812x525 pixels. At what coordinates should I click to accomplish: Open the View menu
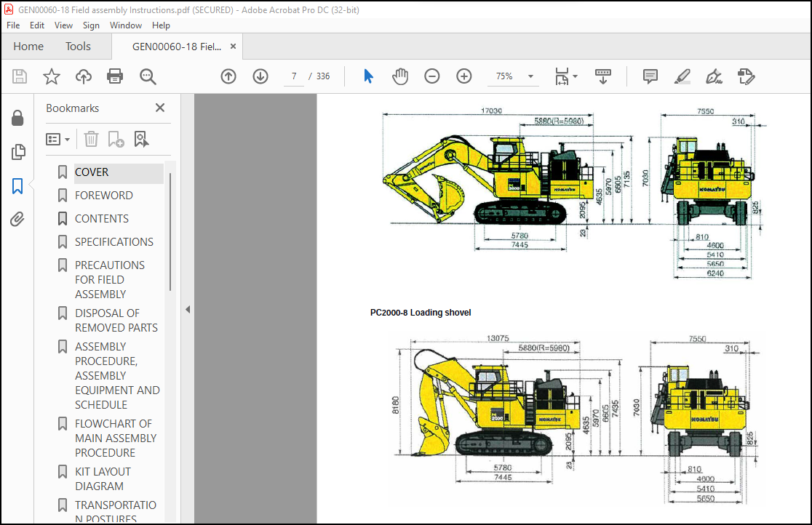coord(63,25)
